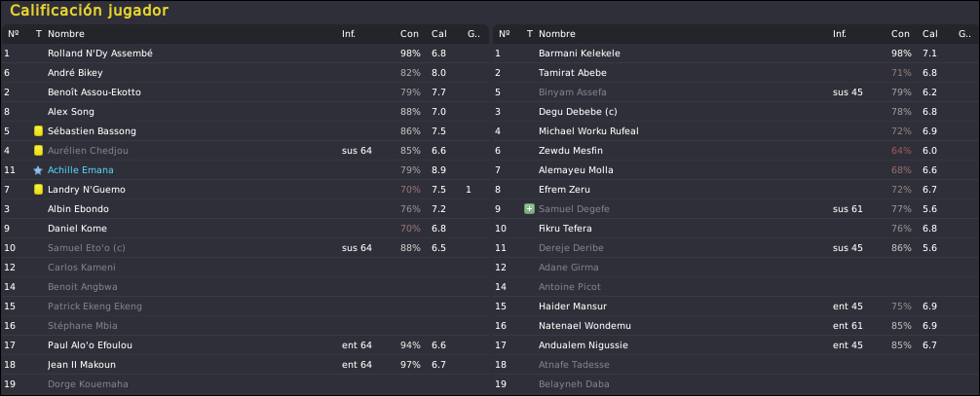Click the Calificación jugador panel title

[x=89, y=11]
